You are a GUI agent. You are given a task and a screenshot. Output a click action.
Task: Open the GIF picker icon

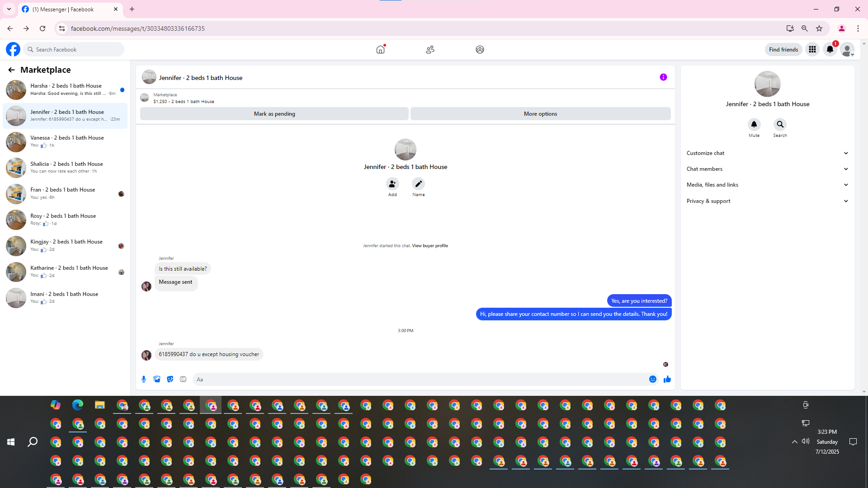[183, 380]
